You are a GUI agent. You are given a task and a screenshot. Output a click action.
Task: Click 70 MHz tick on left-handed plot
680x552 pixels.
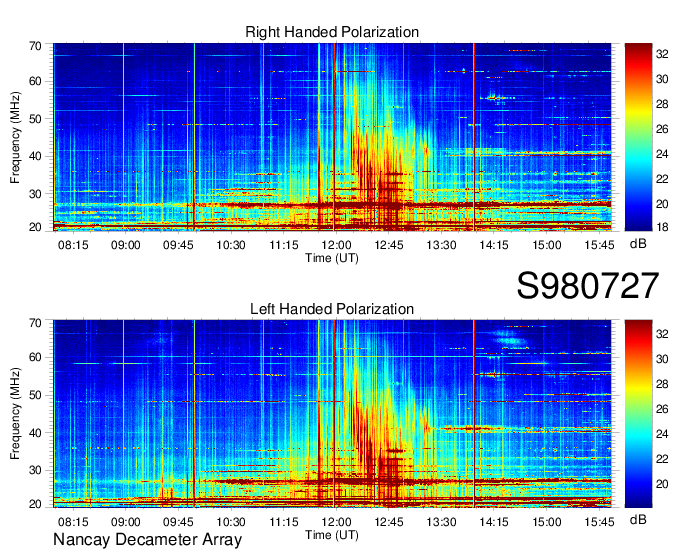pos(36,323)
